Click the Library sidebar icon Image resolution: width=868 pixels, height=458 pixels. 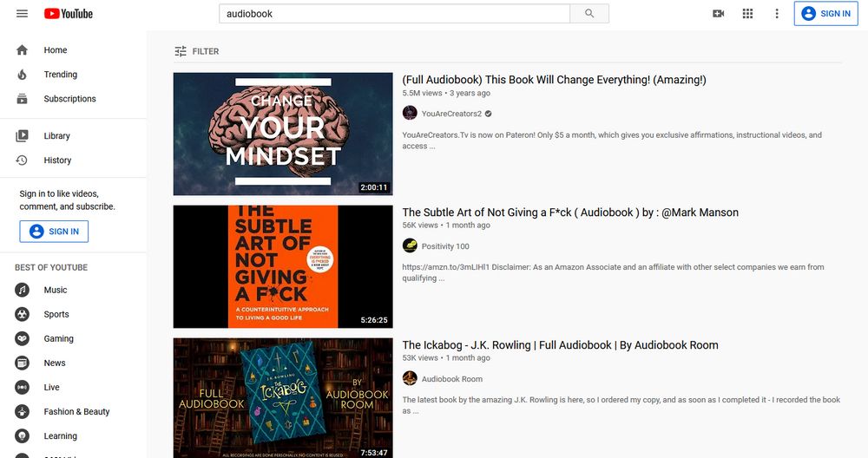coord(23,135)
